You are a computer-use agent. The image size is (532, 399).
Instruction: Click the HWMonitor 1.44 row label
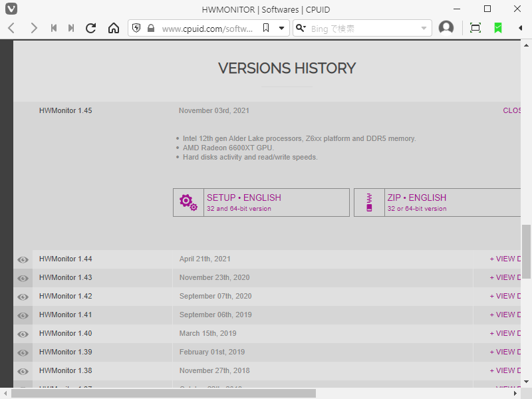point(65,259)
